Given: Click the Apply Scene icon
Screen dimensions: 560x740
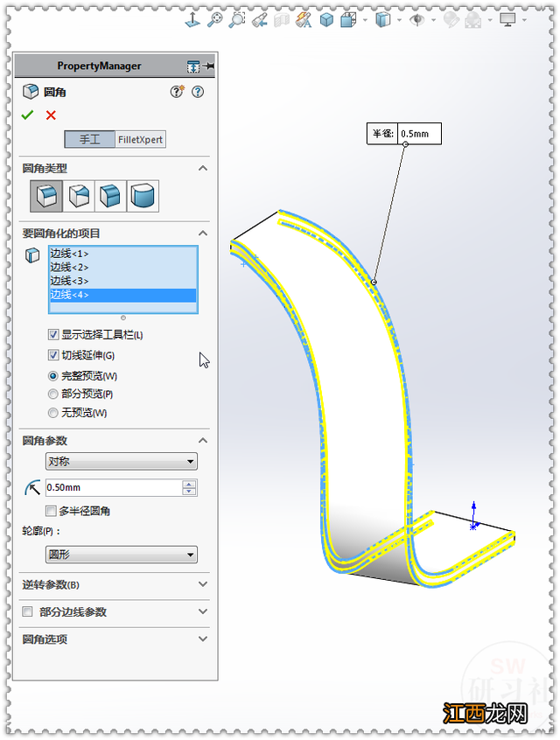Looking at the screenshot, I should tap(473, 20).
